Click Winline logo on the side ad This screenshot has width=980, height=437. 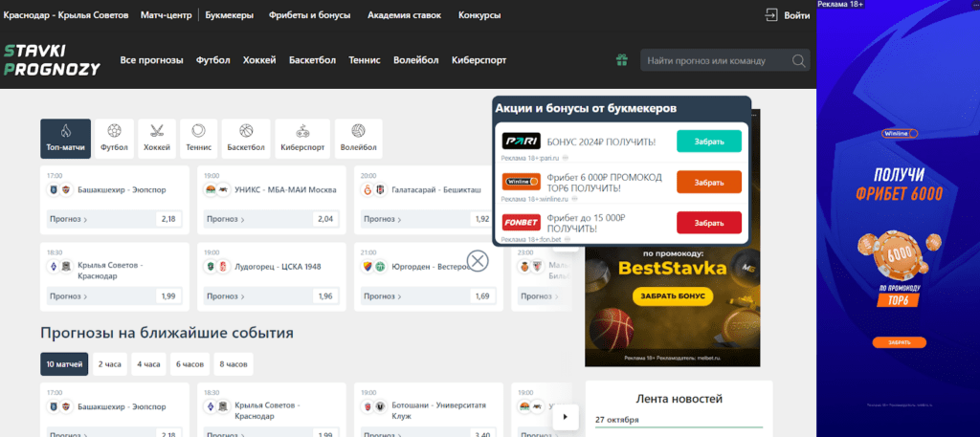click(900, 134)
